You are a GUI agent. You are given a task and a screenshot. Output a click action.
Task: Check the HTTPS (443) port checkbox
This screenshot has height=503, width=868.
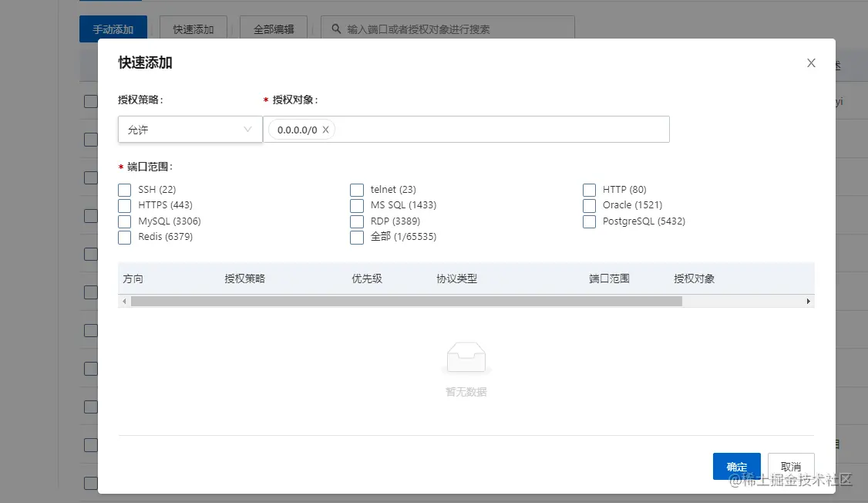tap(125, 205)
